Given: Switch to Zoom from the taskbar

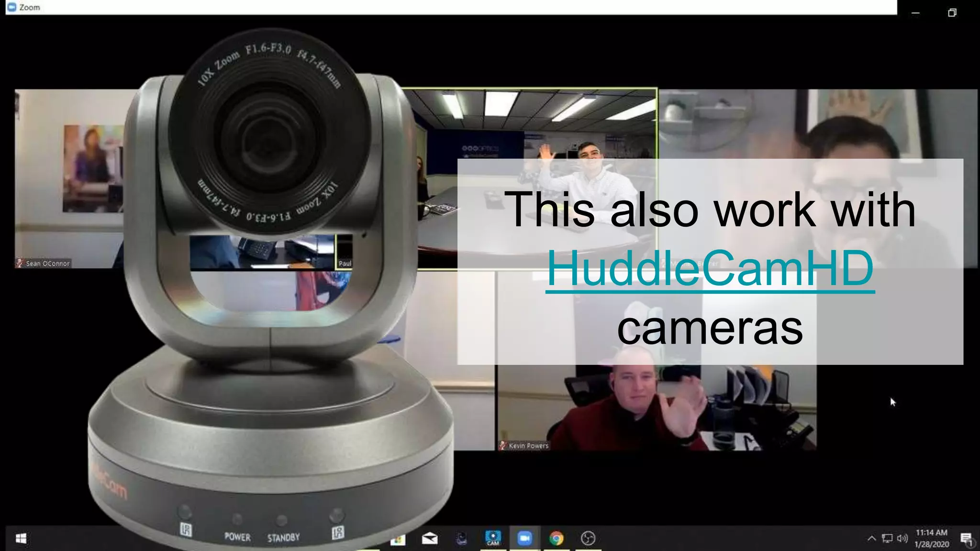Looking at the screenshot, I should (x=524, y=539).
